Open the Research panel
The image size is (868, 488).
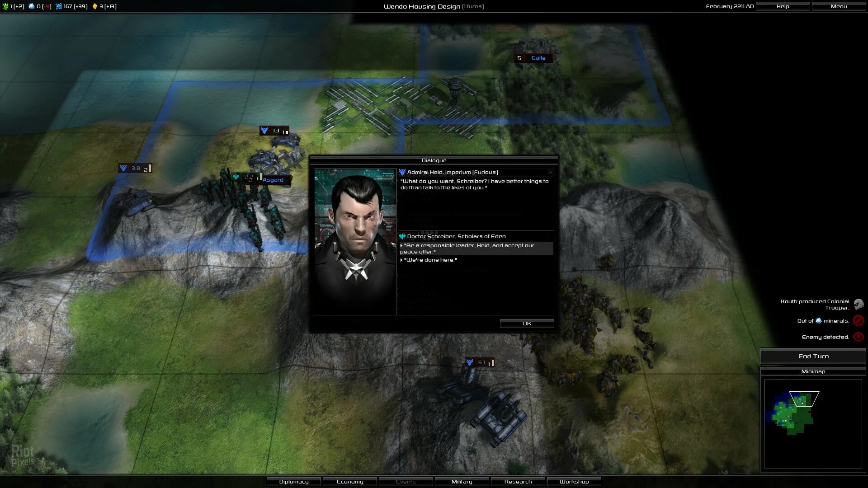[518, 481]
